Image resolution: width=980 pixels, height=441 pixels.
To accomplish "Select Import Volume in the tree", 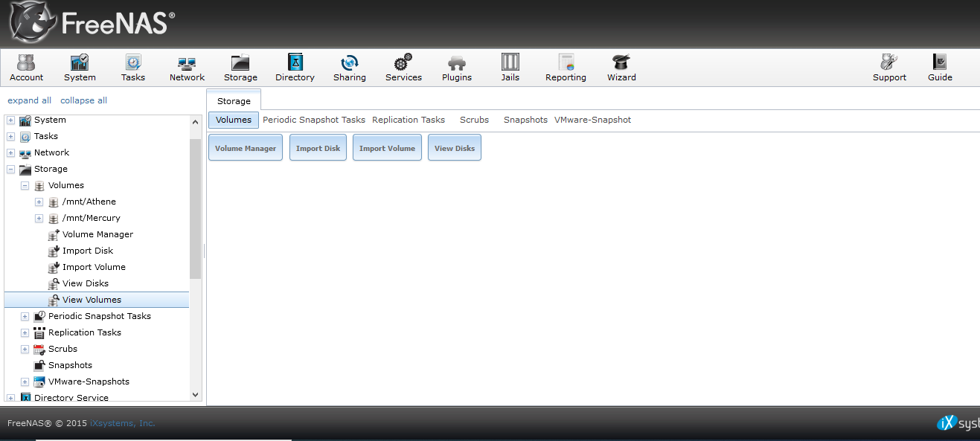I will click(x=94, y=267).
